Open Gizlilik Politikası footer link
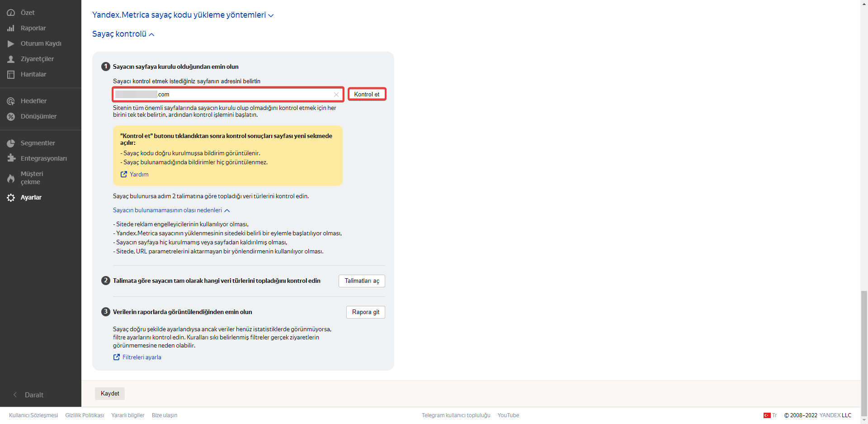Screen dimensions: 868x424 pyautogui.click(x=85, y=415)
